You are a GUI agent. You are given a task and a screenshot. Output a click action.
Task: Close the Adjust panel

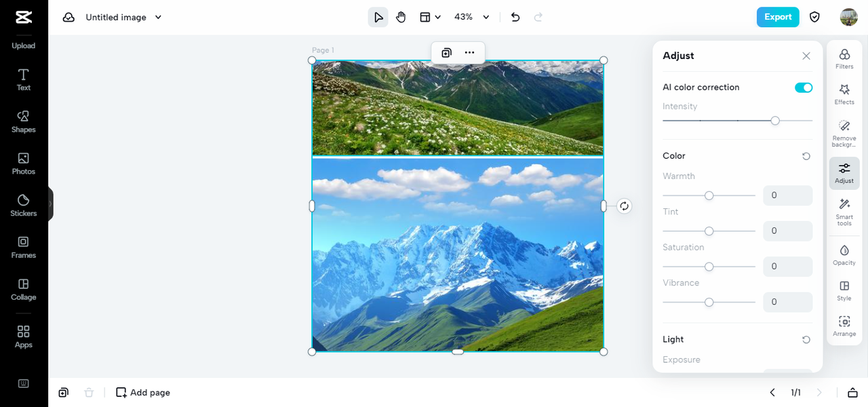(x=806, y=56)
